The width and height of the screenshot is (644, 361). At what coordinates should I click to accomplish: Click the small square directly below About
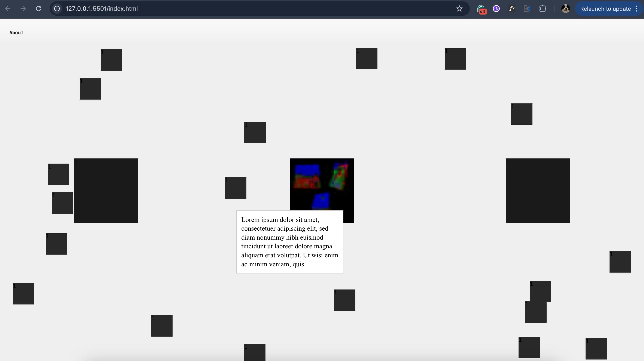pyautogui.click(x=23, y=294)
